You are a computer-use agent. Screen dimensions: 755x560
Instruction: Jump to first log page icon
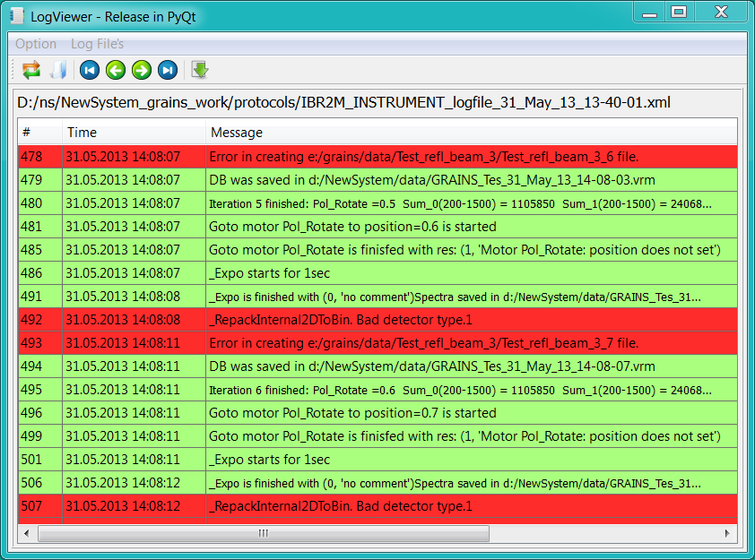click(89, 70)
